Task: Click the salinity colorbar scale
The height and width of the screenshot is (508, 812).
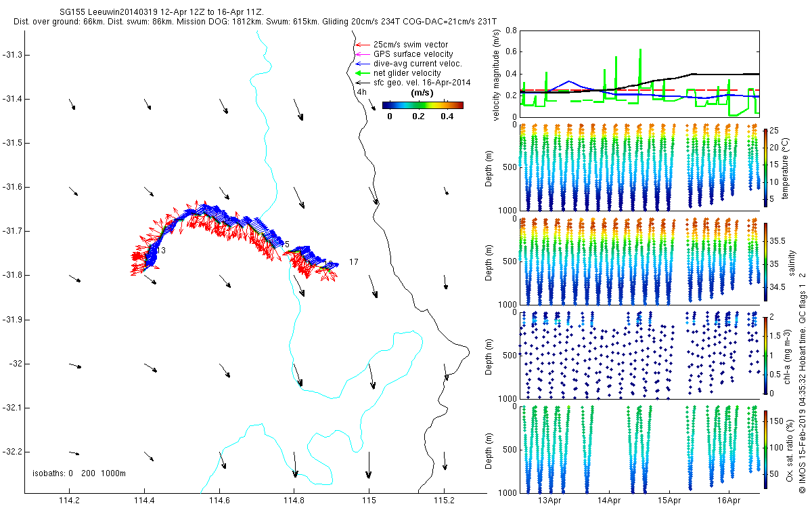Action: tap(765, 261)
